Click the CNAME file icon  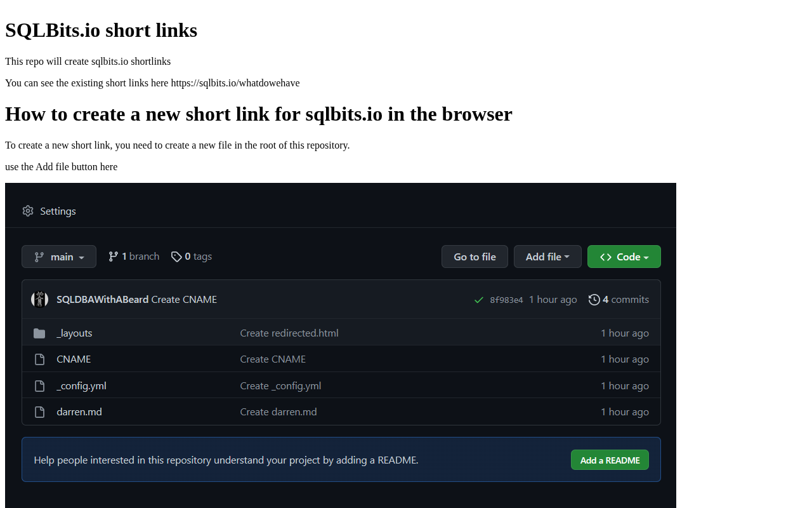[39, 359]
